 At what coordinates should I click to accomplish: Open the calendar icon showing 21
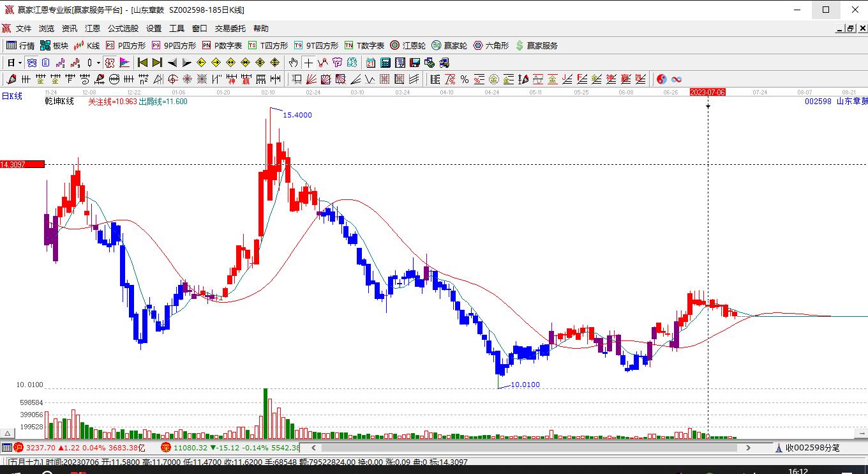371,63
